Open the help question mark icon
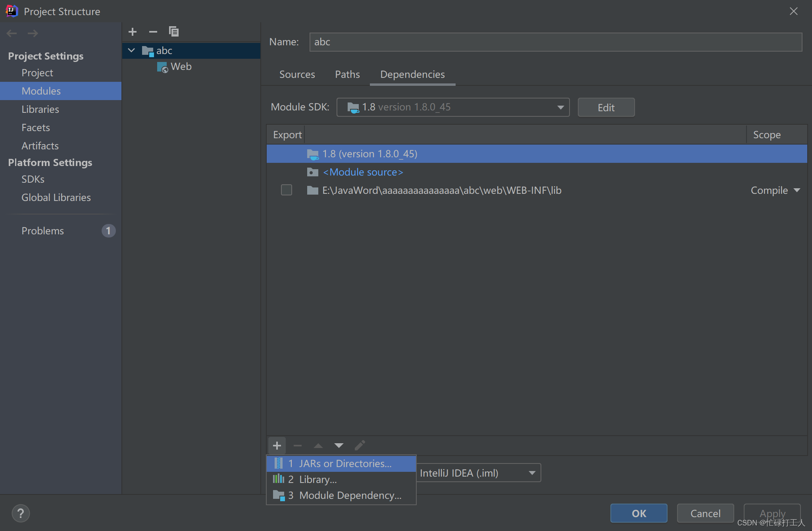Image resolution: width=812 pixels, height=531 pixels. coord(21,514)
